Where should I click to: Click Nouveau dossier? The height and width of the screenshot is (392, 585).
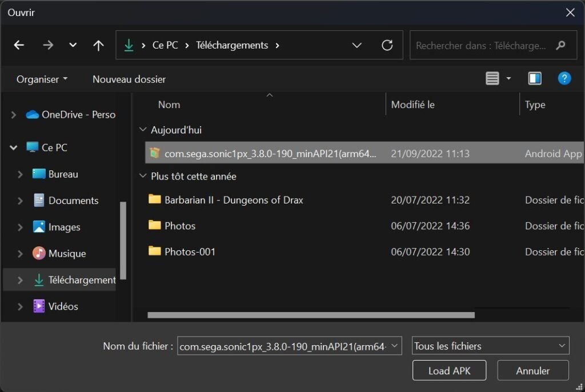tap(129, 79)
